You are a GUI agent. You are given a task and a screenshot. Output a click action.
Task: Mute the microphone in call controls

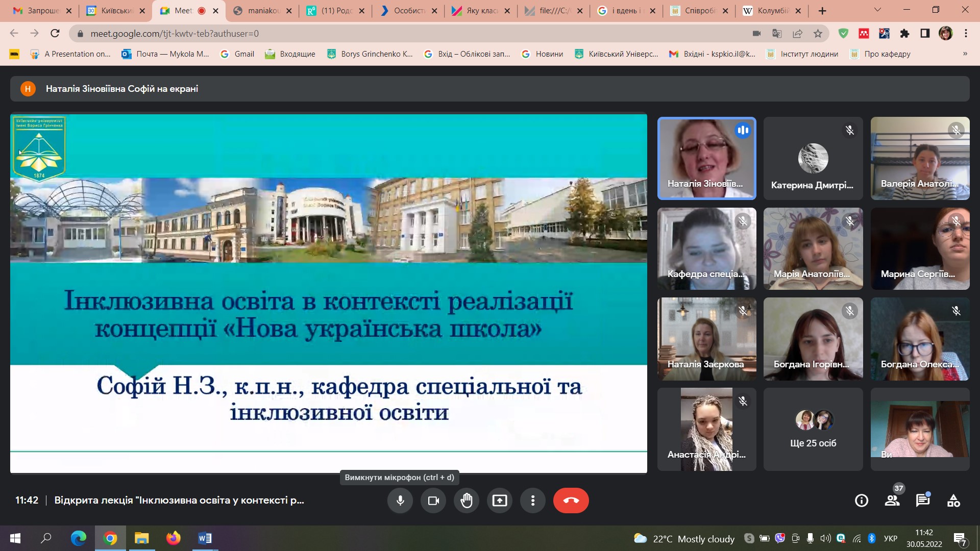[x=400, y=500]
